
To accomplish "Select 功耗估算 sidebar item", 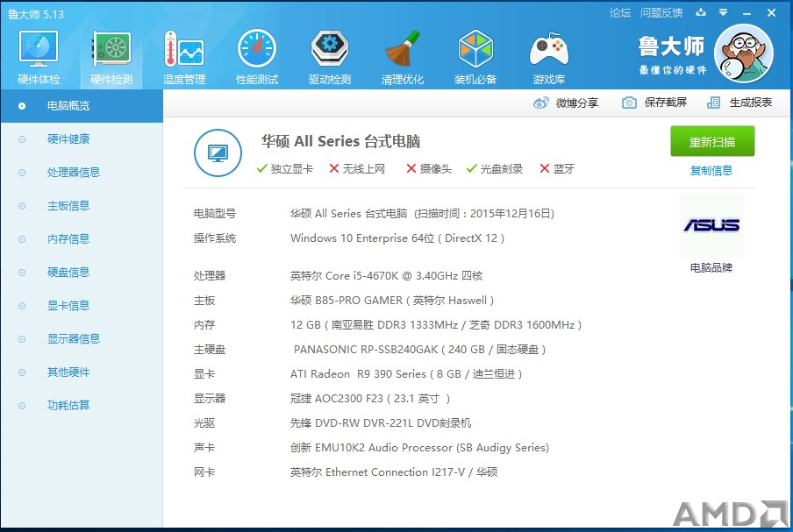I will (82, 405).
